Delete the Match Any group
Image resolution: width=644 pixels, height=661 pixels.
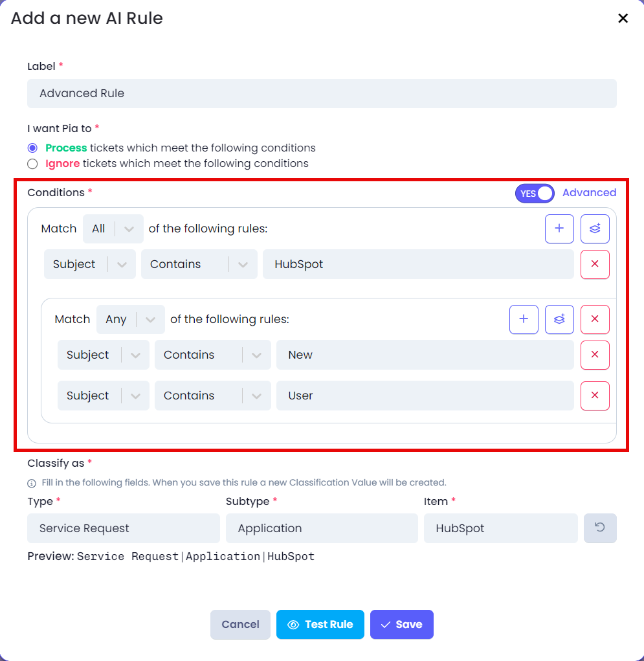pyautogui.click(x=595, y=319)
